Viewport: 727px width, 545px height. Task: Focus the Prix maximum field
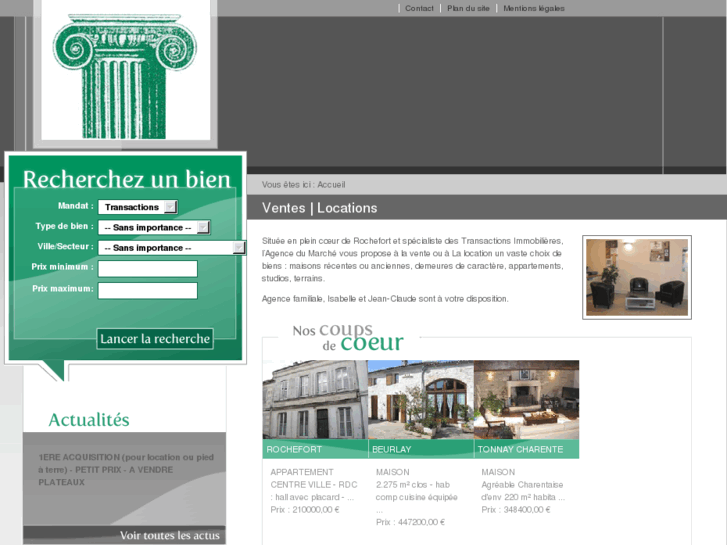[147, 290]
